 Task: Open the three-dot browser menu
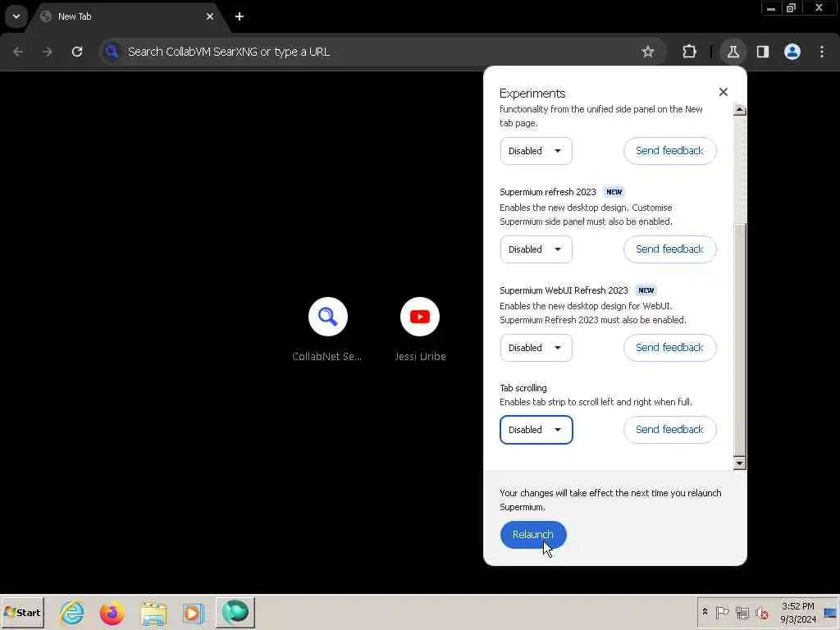[x=822, y=52]
